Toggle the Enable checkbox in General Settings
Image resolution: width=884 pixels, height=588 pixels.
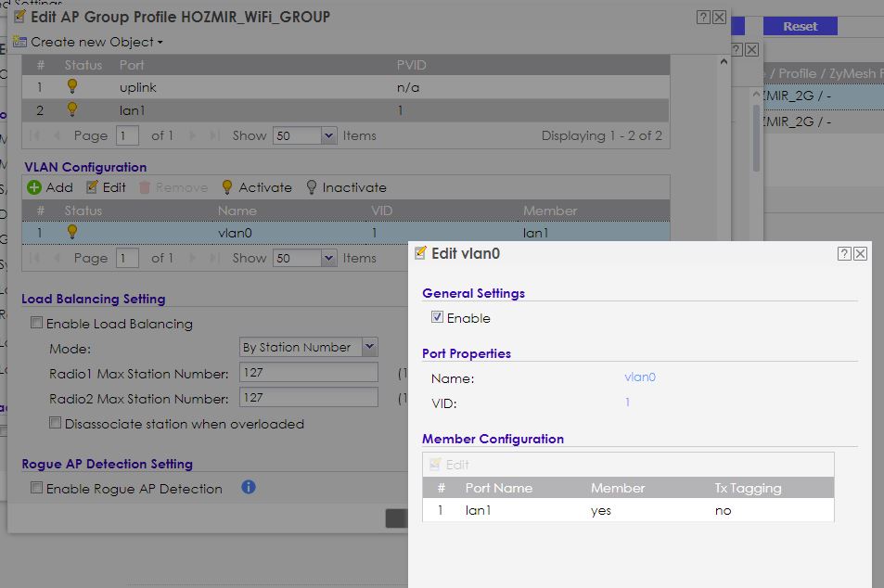coord(437,317)
